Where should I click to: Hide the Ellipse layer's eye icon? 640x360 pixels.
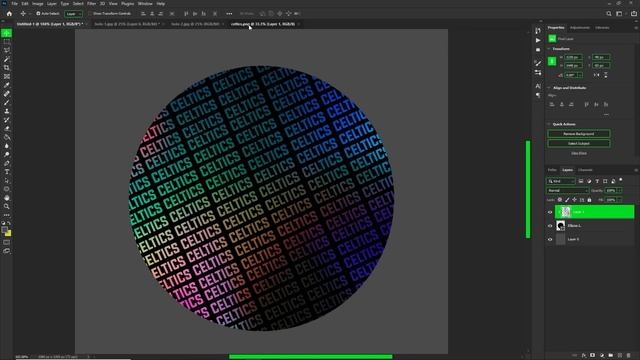[550, 226]
